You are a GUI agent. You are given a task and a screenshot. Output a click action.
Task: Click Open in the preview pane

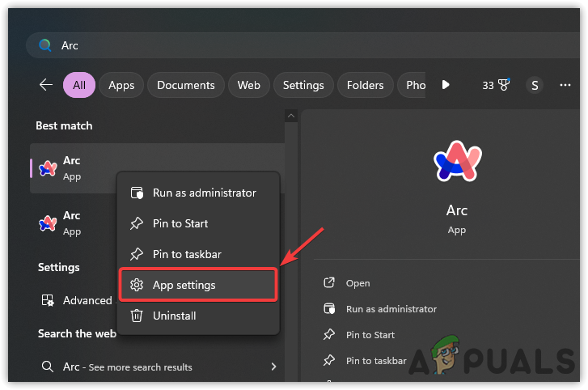pos(357,283)
